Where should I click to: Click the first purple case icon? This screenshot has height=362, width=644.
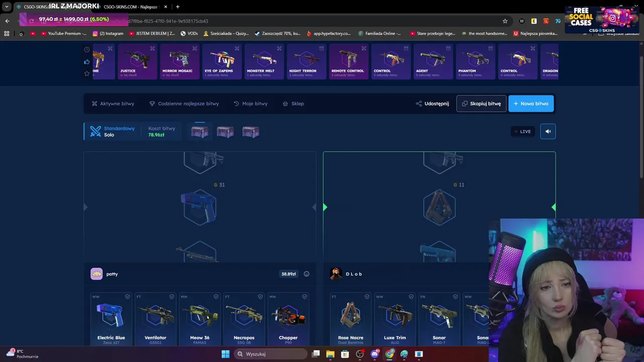200,132
